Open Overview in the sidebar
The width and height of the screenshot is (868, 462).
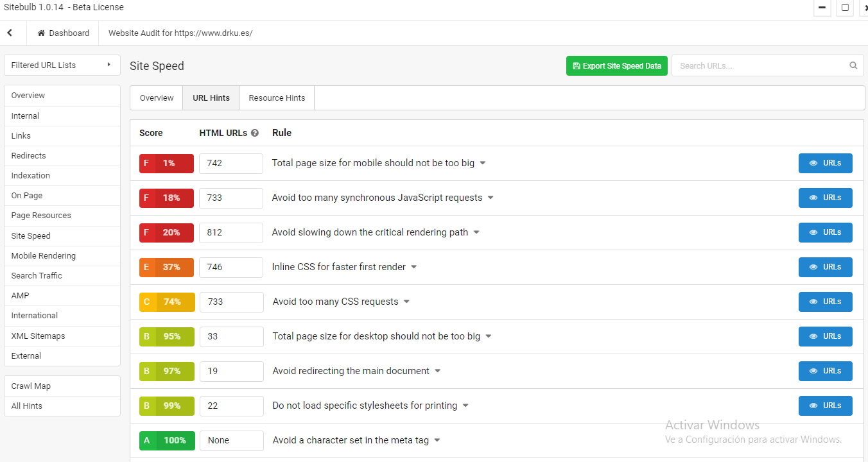tap(62, 96)
